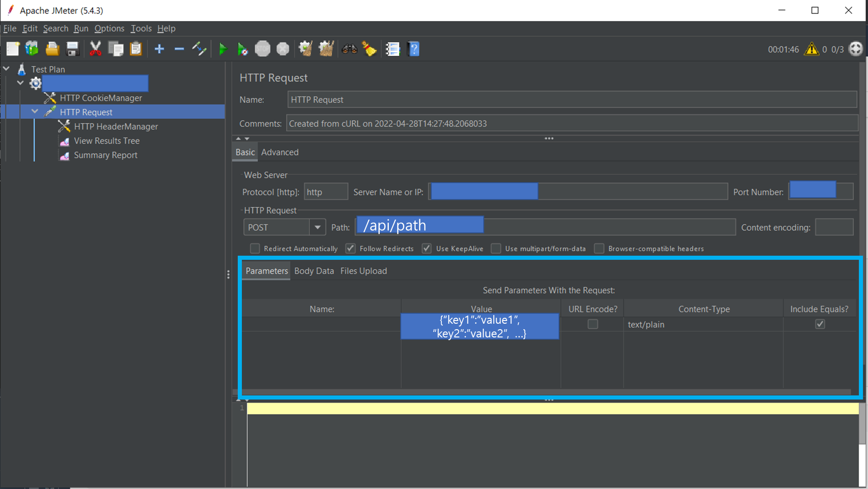Viewport: 868px width, 489px height.
Task: Open the Edit menu
Action: pos(30,28)
